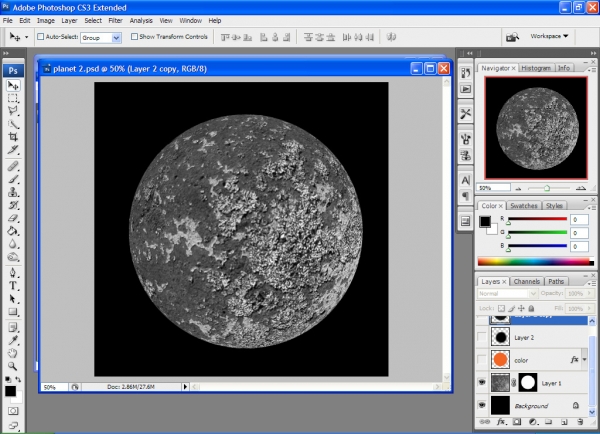This screenshot has height=434, width=600.
Task: Show the color layer
Action: (482, 360)
